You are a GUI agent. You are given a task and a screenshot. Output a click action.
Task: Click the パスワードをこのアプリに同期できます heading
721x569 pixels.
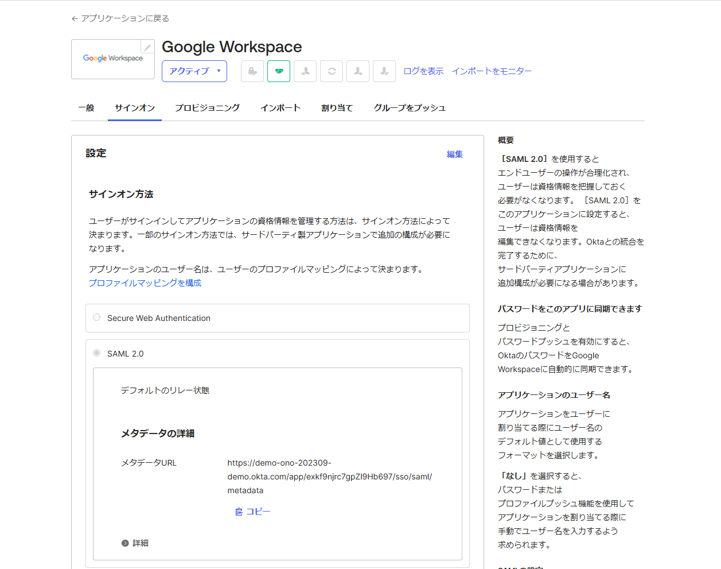570,309
